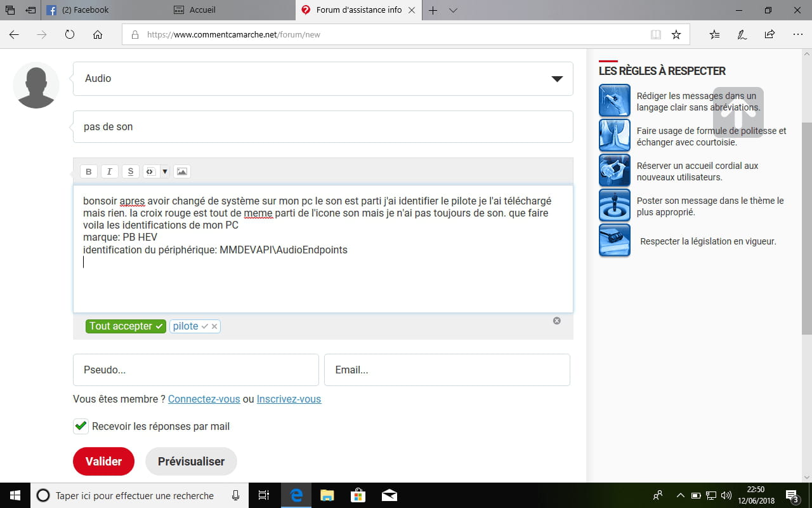Screen dimensions: 812x508
Task: Expand the browser tab list chevron
Action: coord(453,10)
